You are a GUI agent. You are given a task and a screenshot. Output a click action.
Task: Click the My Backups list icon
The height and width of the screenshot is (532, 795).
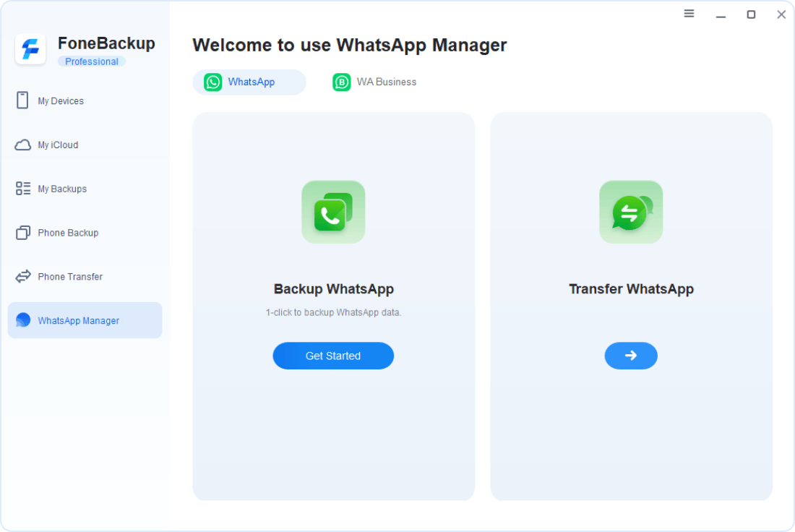(23, 189)
